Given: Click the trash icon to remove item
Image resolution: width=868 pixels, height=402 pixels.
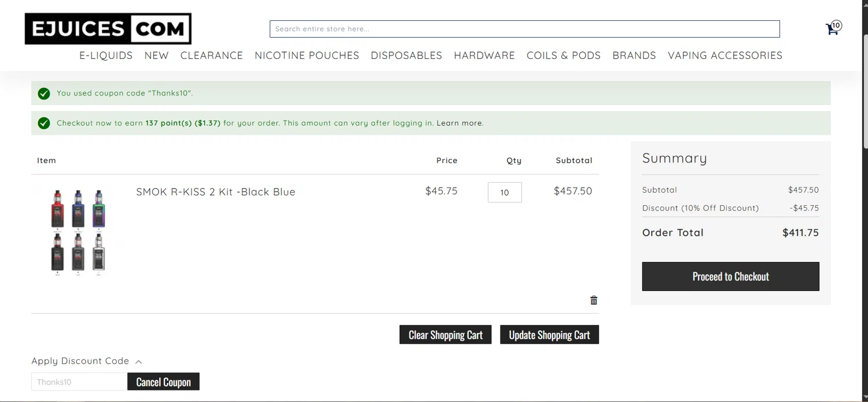Looking at the screenshot, I should tap(594, 300).
